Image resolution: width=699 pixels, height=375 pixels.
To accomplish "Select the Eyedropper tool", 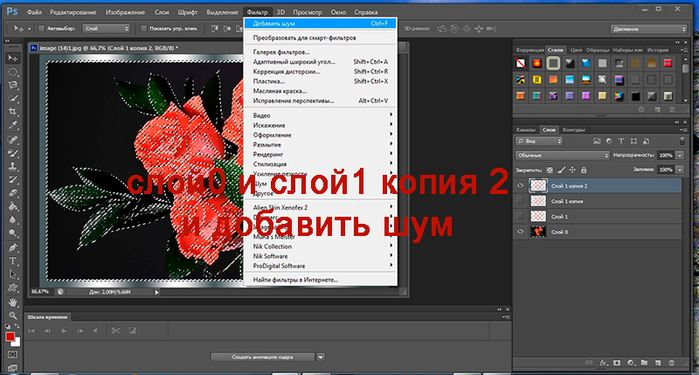I will (12, 125).
